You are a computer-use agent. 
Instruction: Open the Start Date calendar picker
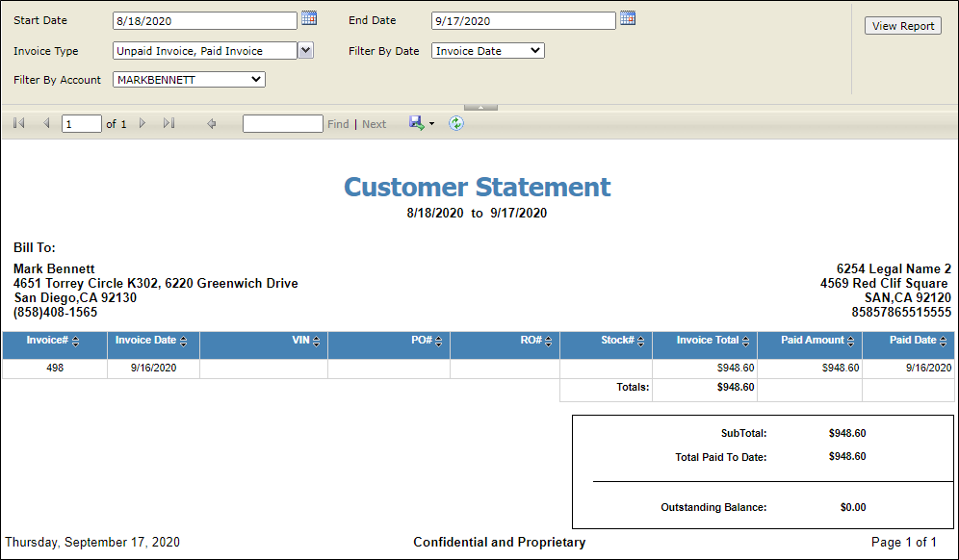click(309, 18)
